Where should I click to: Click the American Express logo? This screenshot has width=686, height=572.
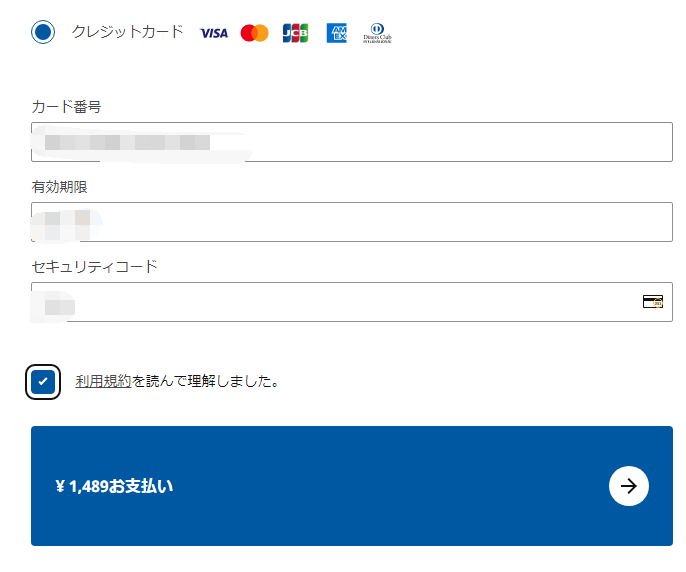336,33
